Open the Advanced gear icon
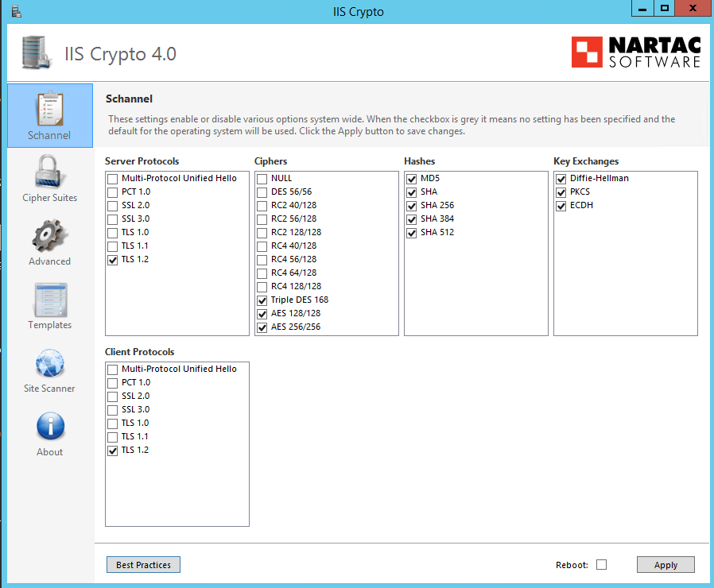The width and height of the screenshot is (714, 588). 49,235
